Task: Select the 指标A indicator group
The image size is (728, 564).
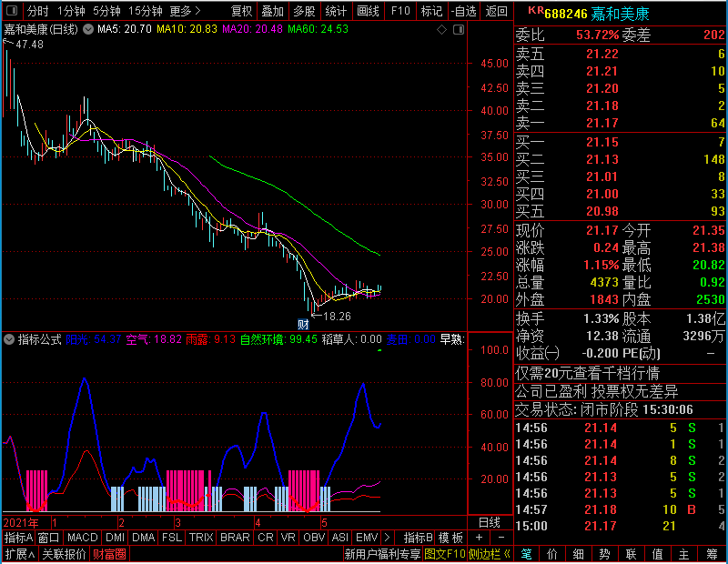Action: (x=18, y=538)
